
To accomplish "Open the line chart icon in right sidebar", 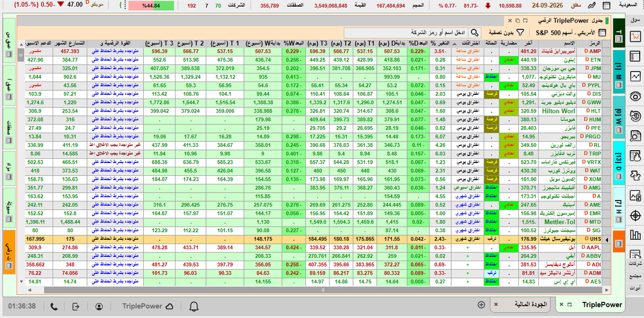I will (x=636, y=76).
